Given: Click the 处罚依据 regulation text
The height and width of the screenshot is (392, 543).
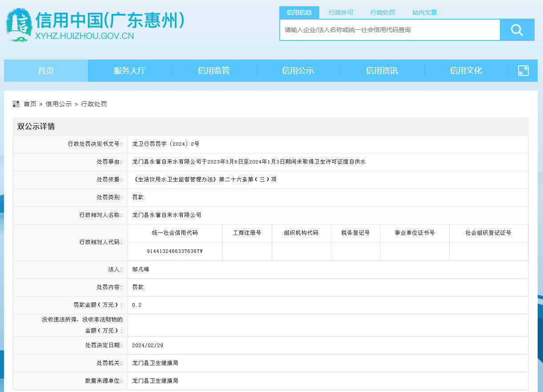Looking at the screenshot, I should 204,180.
